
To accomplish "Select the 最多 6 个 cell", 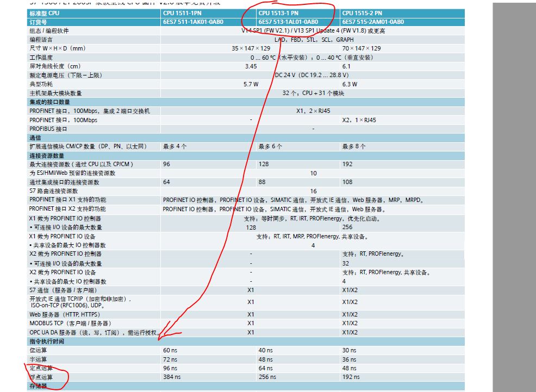I will tap(270, 147).
